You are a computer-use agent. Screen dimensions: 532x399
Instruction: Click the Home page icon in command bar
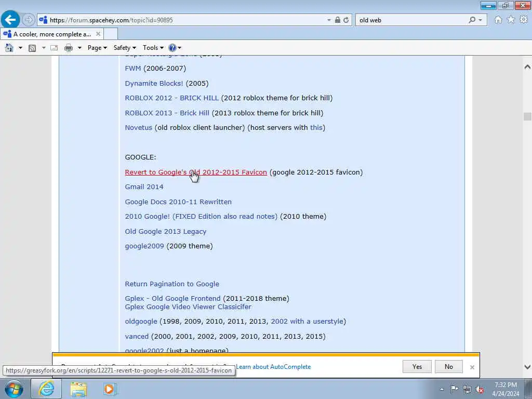9,48
